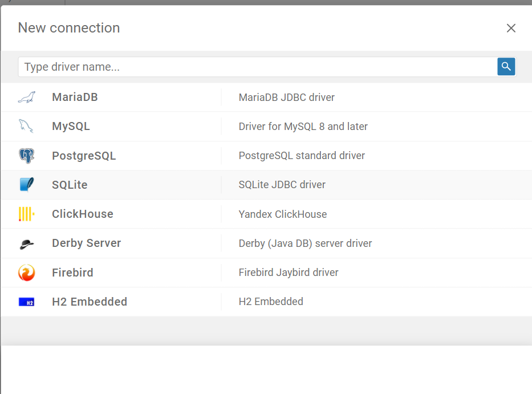Click Driver for MySQL 8 and later

[x=303, y=127]
